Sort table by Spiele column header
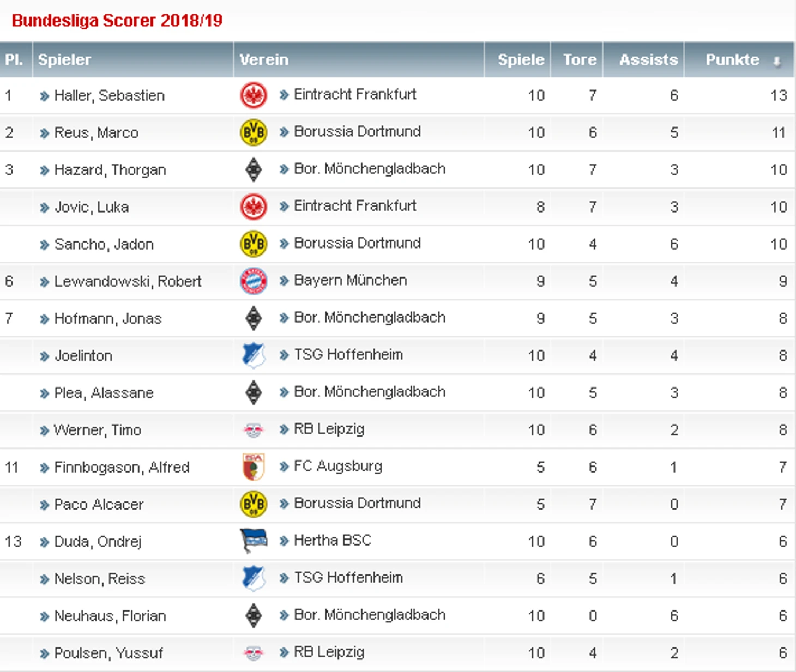The height and width of the screenshot is (672, 796). pyautogui.click(x=521, y=60)
